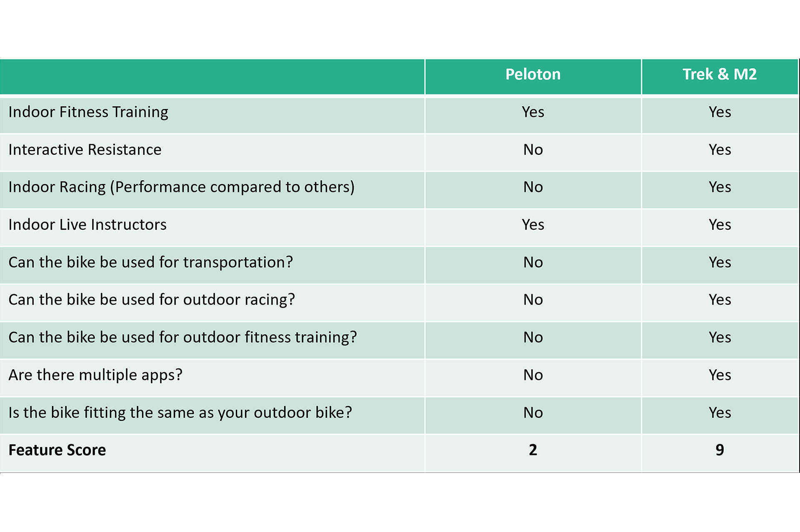This screenshot has height=532, width=800.
Task: Click the Peloton column header
Action: [533, 75]
